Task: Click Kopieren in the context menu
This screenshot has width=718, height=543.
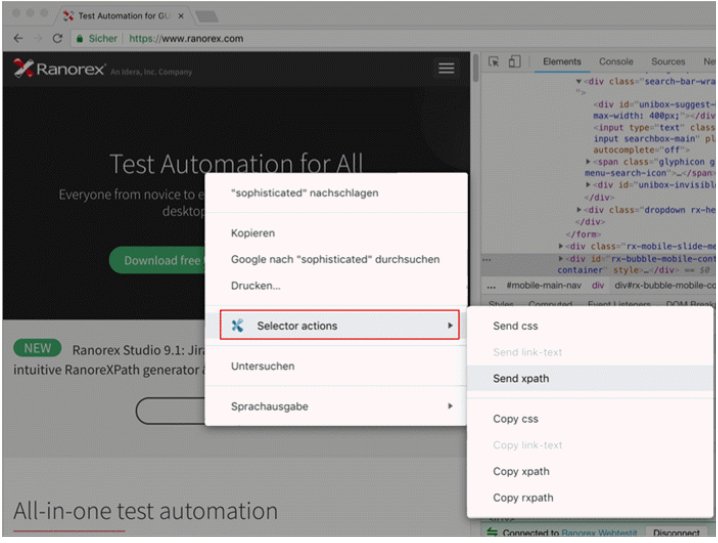Action: pos(253,233)
